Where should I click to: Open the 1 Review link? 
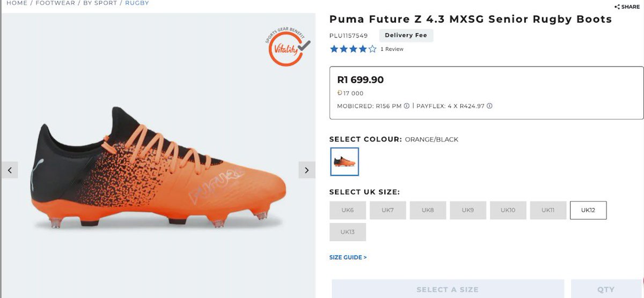click(x=392, y=49)
